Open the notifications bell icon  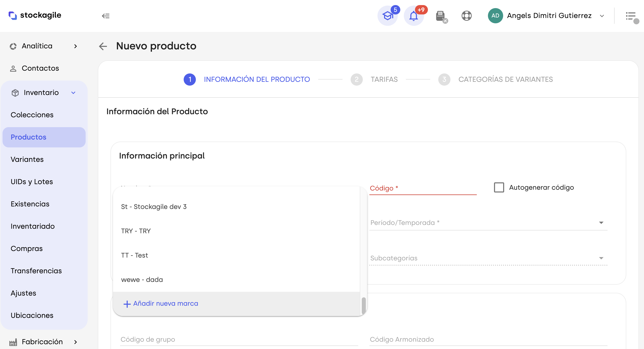click(x=414, y=16)
